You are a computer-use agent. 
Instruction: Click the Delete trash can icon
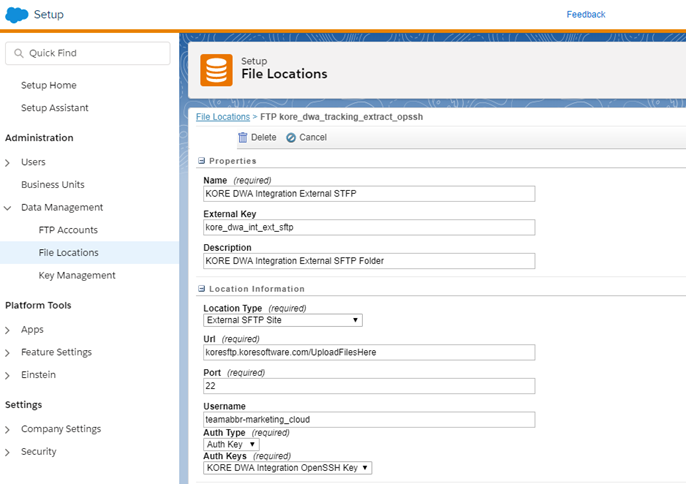pos(242,137)
